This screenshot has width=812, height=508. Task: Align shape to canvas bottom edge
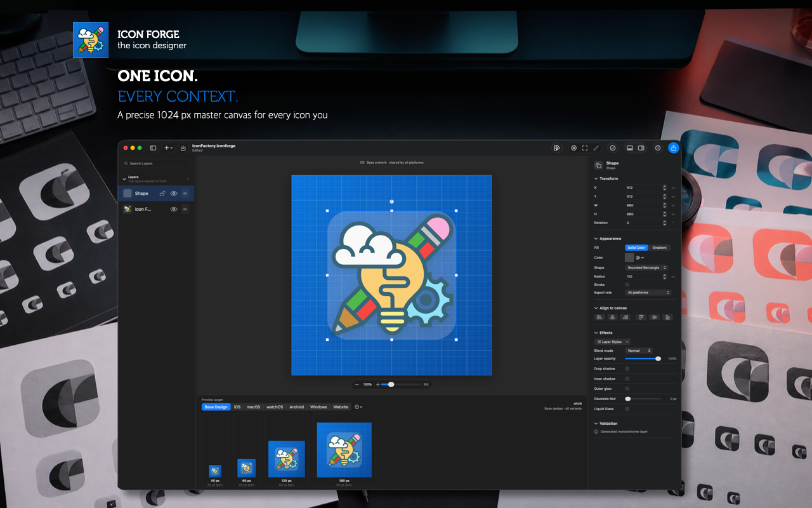(x=667, y=317)
